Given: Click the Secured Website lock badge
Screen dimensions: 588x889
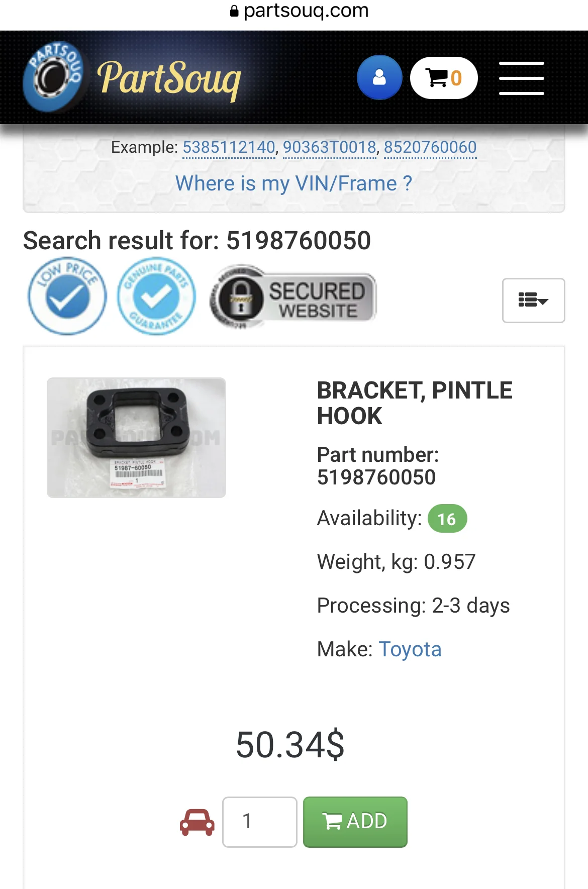Looking at the screenshot, I should [293, 297].
